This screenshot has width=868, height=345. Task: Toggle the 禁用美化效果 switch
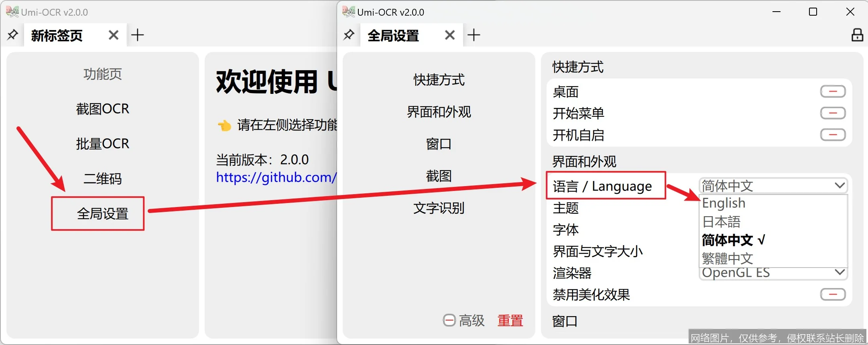[x=833, y=294]
